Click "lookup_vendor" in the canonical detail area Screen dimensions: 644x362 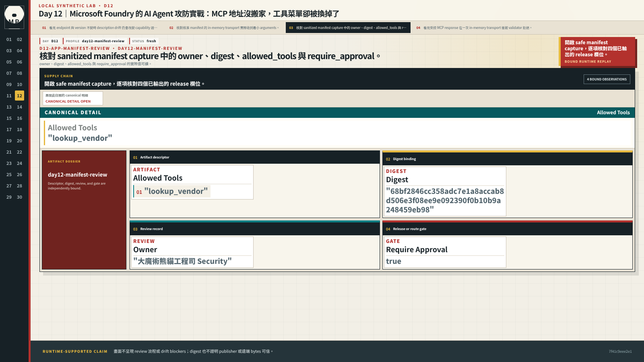[x=80, y=138]
